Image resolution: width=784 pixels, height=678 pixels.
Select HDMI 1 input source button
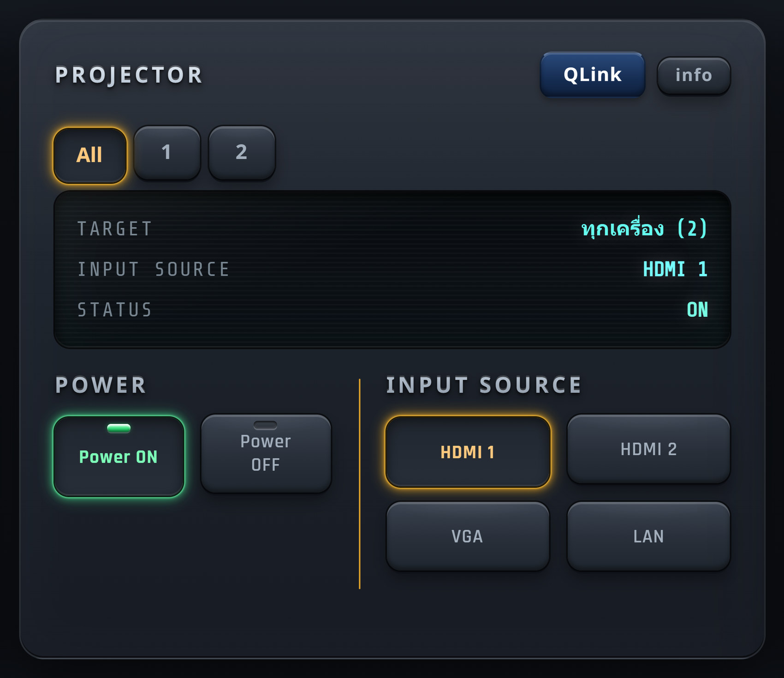point(468,452)
